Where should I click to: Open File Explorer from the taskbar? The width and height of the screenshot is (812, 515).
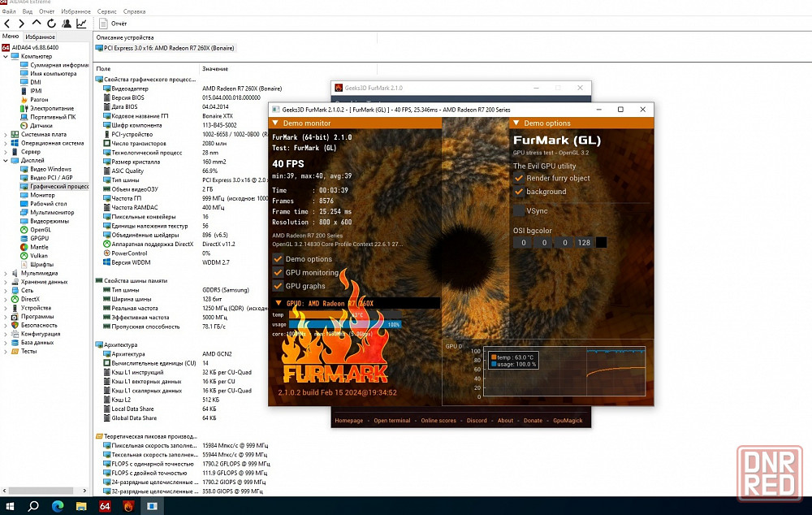coord(81,506)
